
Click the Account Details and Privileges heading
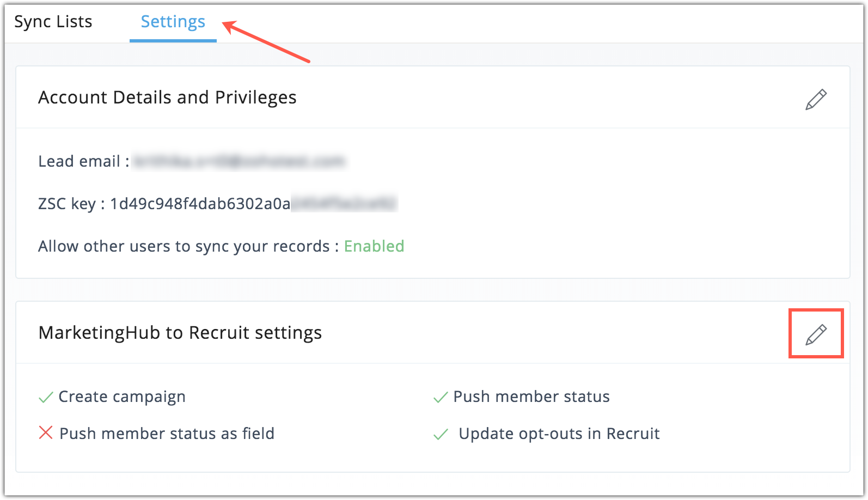coord(167,97)
